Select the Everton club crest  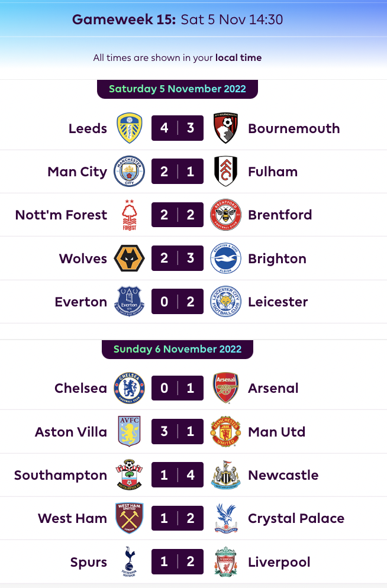pyautogui.click(x=130, y=302)
